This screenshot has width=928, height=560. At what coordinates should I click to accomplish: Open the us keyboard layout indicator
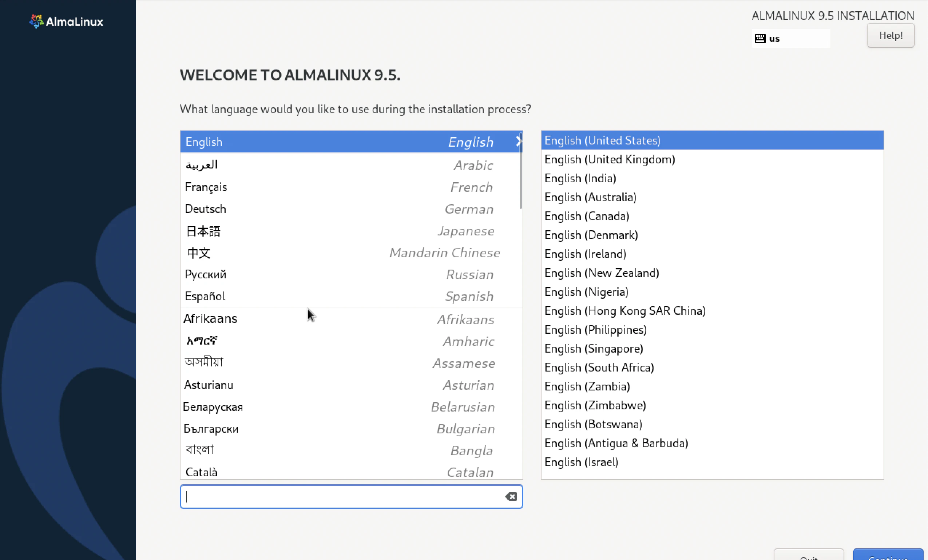tap(790, 39)
